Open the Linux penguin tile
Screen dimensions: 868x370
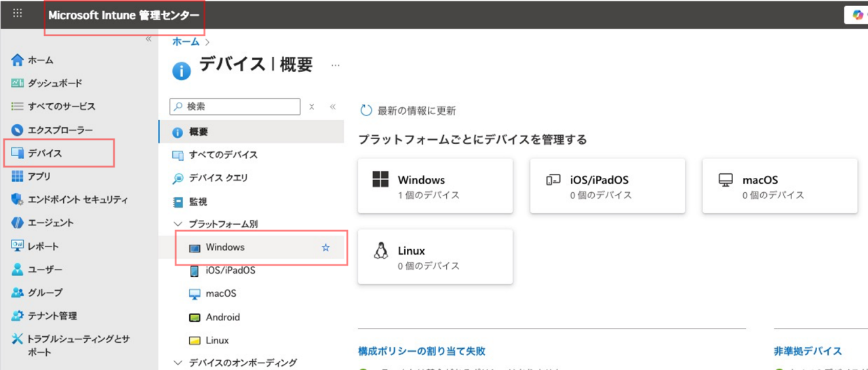point(380,251)
